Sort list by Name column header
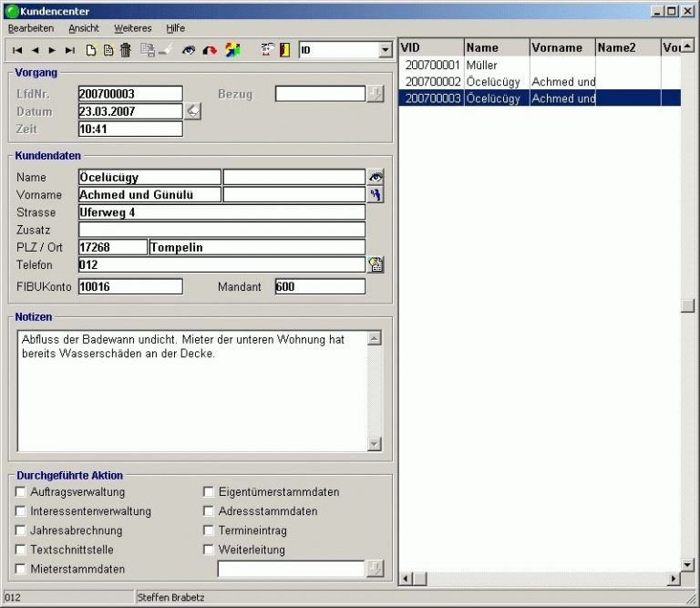The image size is (700, 608). point(496,47)
